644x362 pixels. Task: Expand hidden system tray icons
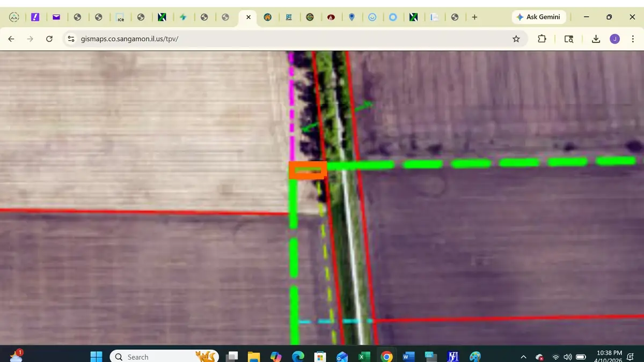(523, 356)
